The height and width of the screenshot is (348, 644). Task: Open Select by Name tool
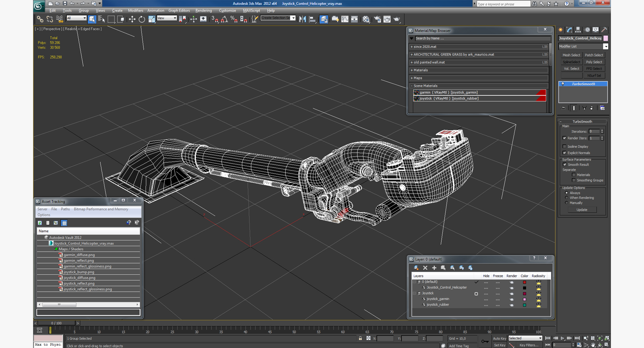(101, 19)
